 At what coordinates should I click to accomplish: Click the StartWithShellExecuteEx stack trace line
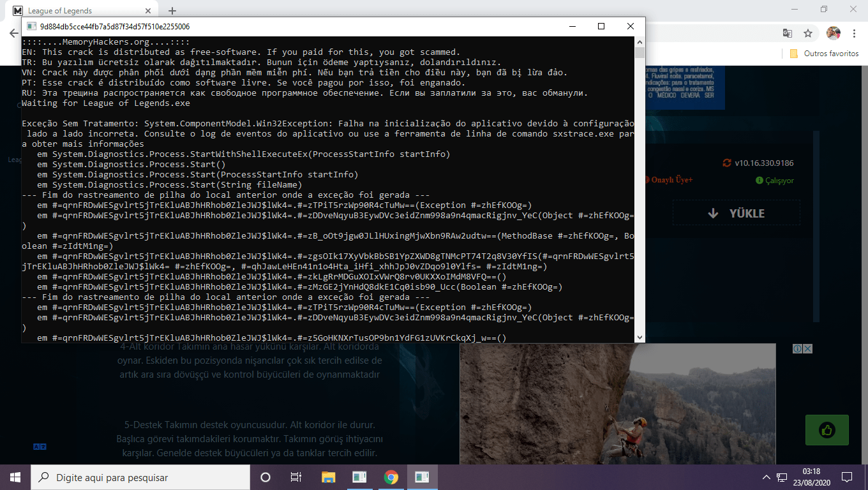[244, 154]
